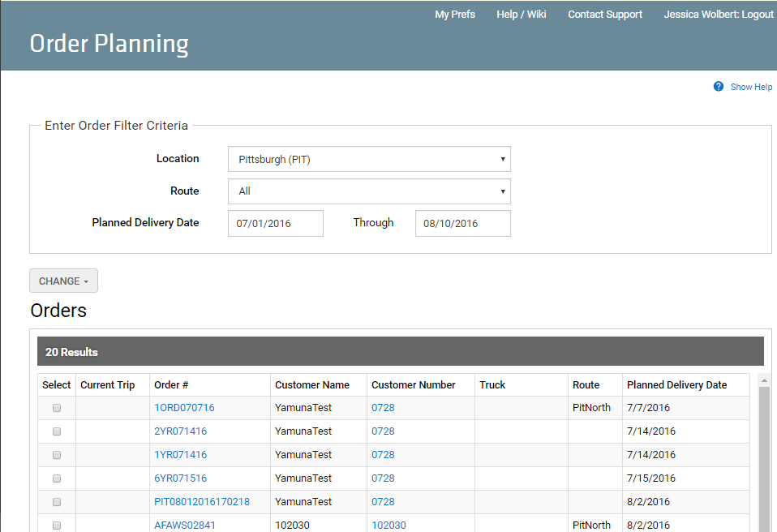This screenshot has width=777, height=532.
Task: Open the Route dropdown set to All
Action: point(369,191)
